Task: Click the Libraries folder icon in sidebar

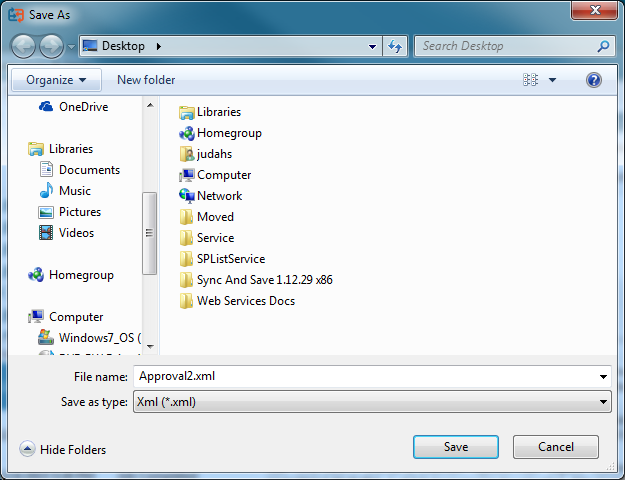Action: 36,149
